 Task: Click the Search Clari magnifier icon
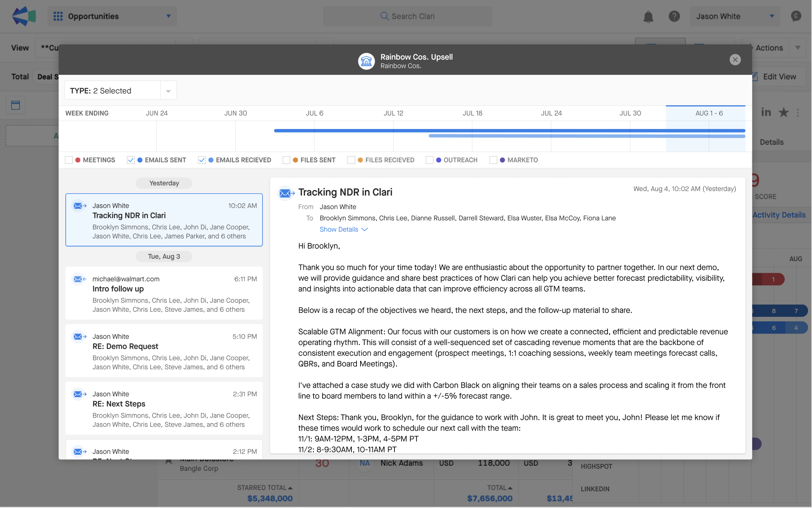[x=384, y=16]
